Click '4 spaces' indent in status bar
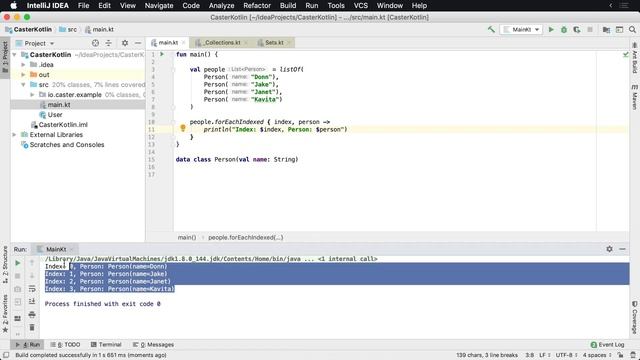 click(x=596, y=355)
